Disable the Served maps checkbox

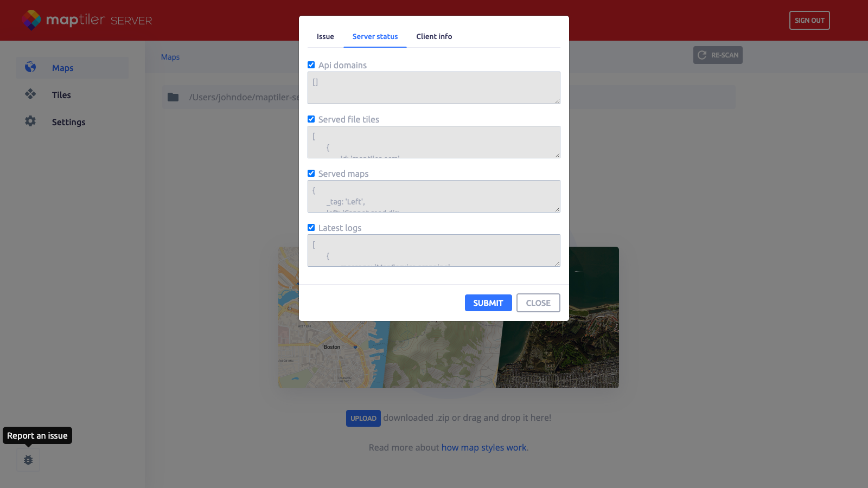coord(311,174)
